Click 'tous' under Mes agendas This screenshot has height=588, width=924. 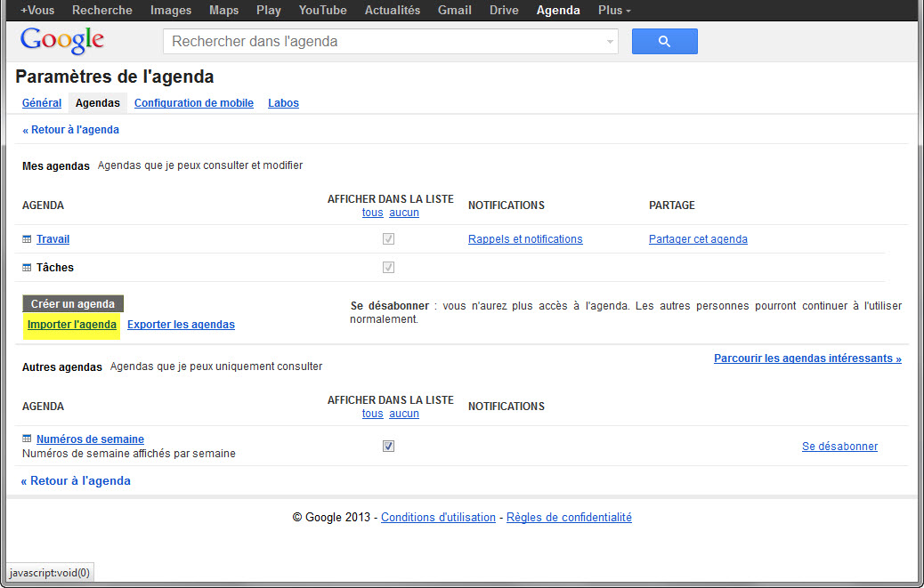pos(372,213)
